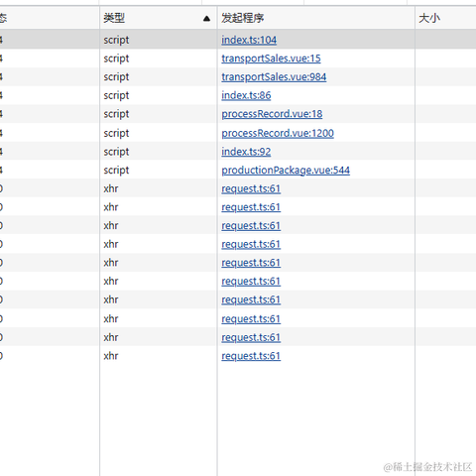Toggle the sort arrow in 类型 header
This screenshot has width=476, height=476.
[206, 19]
